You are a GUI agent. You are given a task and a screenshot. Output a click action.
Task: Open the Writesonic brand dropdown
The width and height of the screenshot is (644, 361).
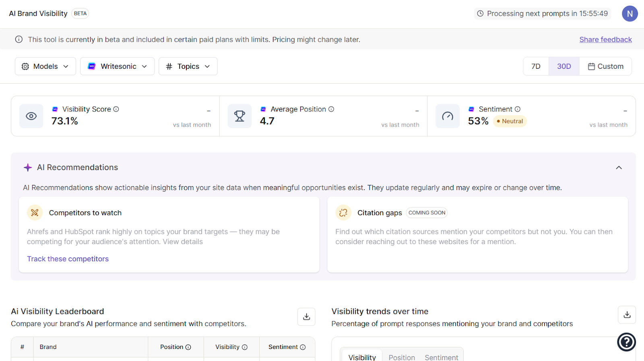click(117, 66)
